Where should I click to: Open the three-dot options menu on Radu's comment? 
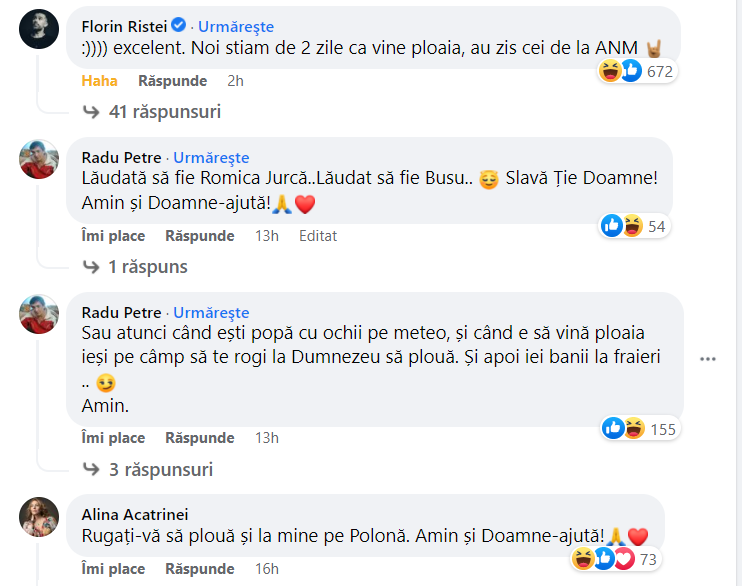[708, 359]
